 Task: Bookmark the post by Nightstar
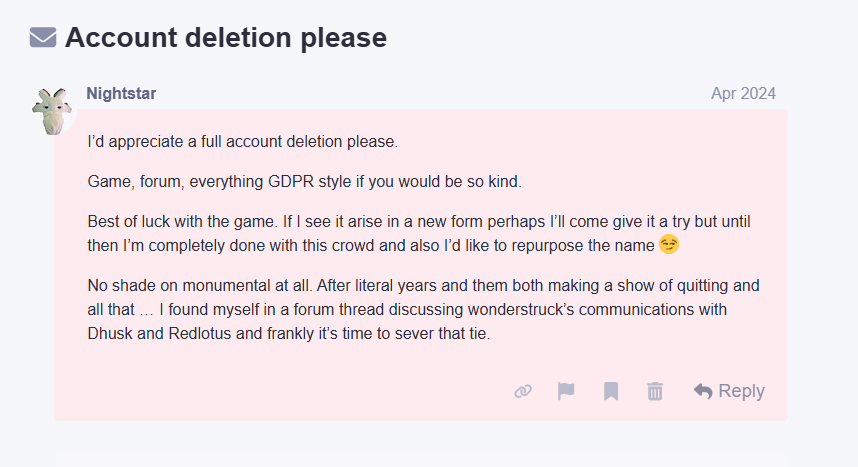tap(611, 391)
